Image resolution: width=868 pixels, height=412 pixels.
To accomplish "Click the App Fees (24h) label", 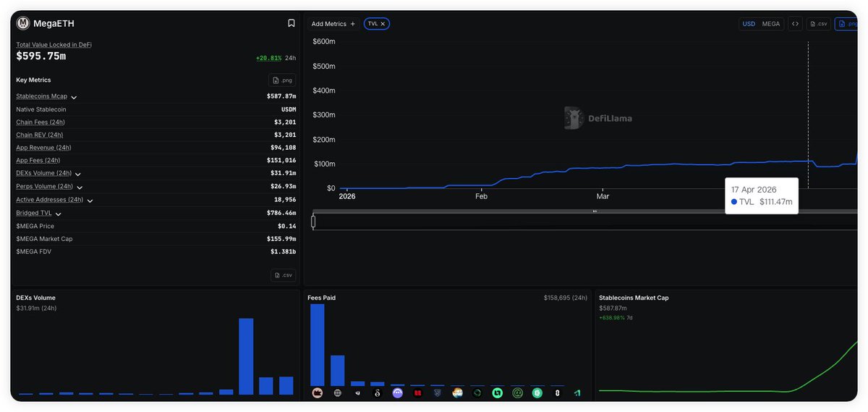I will 38,161.
